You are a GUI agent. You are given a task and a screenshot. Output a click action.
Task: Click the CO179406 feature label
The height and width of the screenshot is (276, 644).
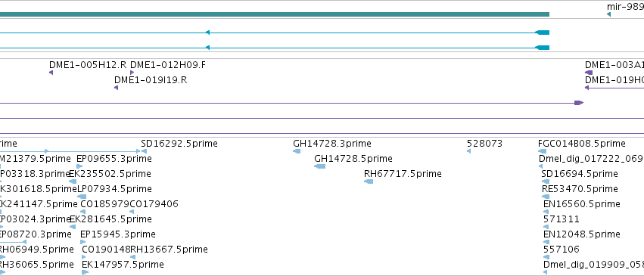154,204
